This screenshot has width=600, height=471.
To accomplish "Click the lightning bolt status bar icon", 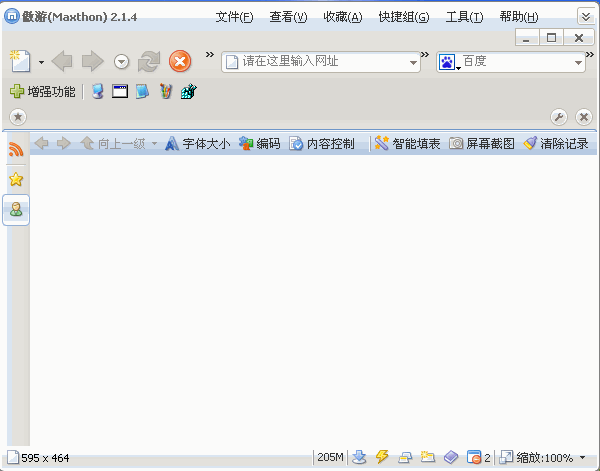I will tap(382, 457).
